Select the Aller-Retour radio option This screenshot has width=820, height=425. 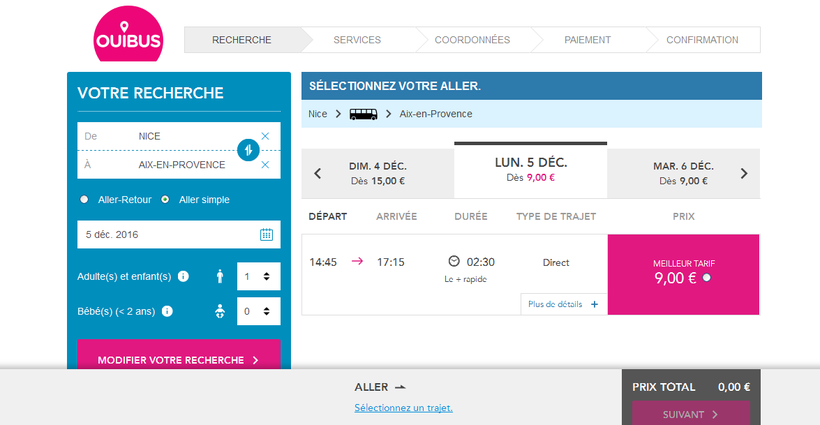click(85, 199)
